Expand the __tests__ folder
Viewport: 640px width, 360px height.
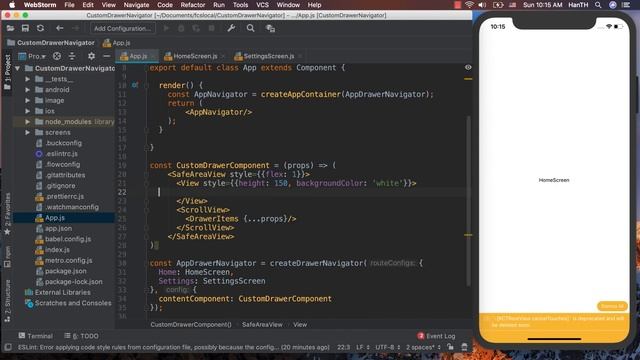(27, 79)
